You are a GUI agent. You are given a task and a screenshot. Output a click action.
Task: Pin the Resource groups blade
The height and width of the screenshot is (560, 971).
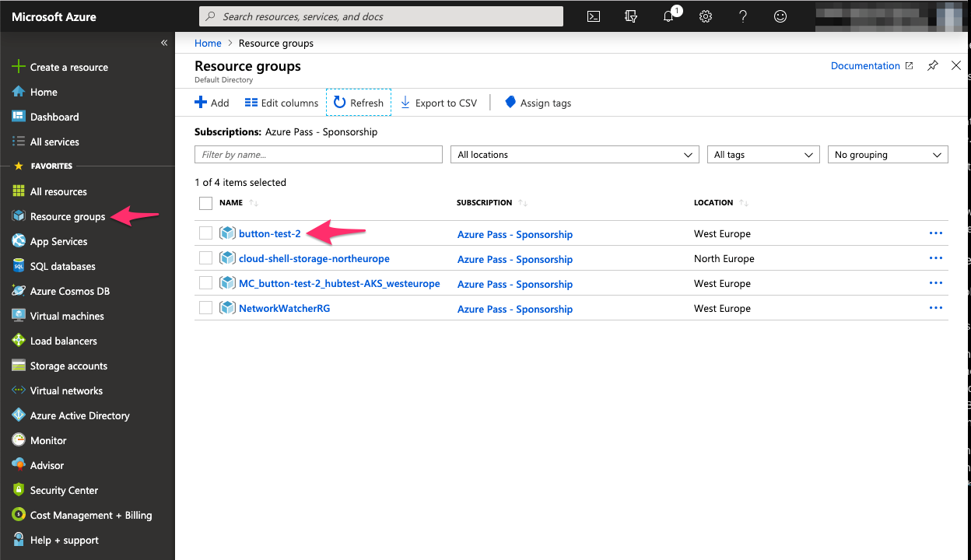point(933,66)
